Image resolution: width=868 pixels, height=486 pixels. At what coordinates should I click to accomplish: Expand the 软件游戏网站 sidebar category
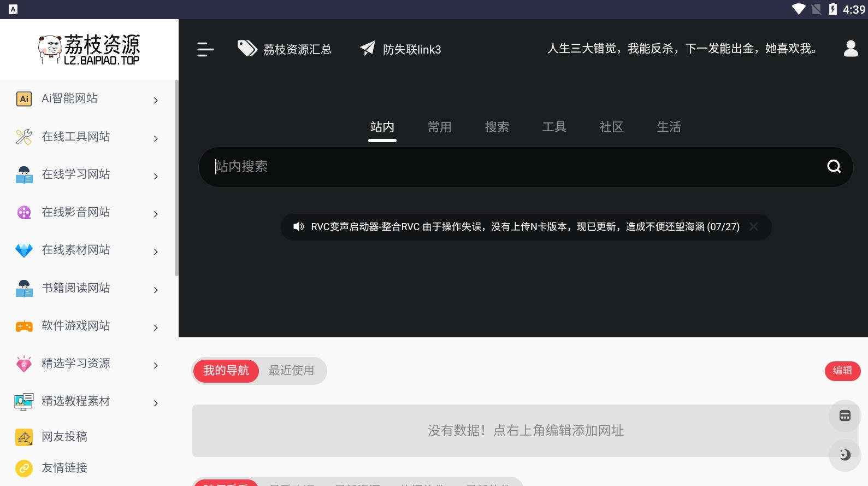pos(87,326)
